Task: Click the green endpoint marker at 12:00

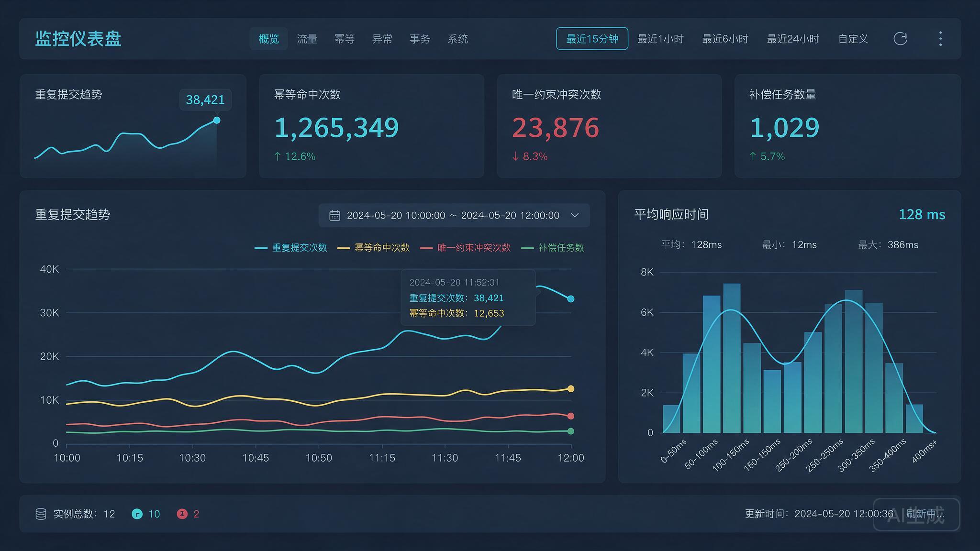Action: pyautogui.click(x=571, y=431)
